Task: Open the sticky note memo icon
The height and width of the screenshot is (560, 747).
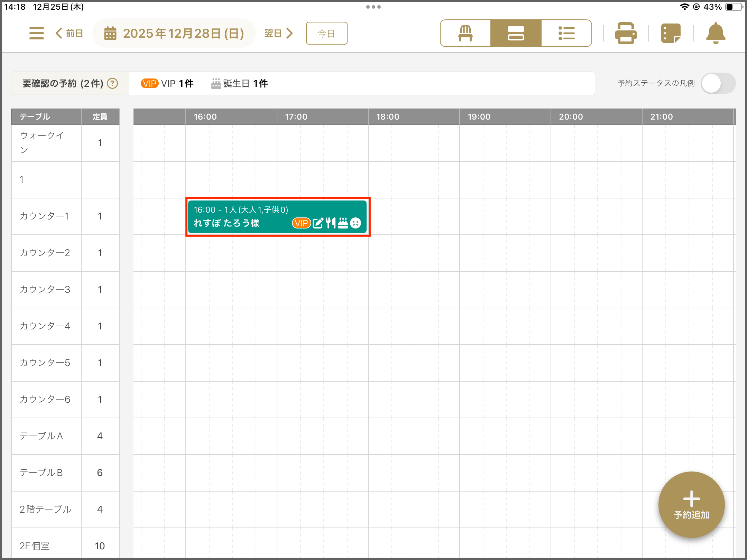Action: point(671,33)
